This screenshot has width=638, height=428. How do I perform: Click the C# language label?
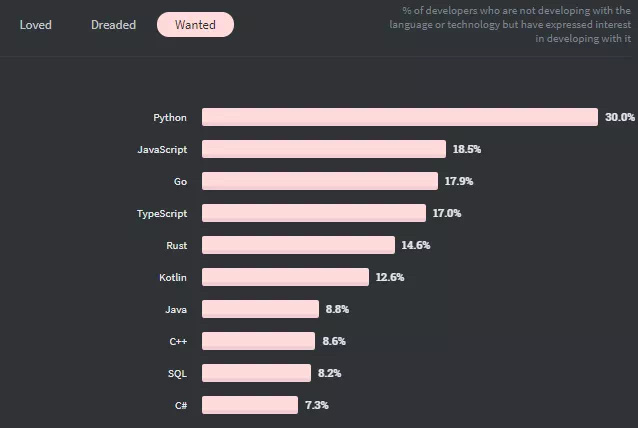tap(178, 405)
